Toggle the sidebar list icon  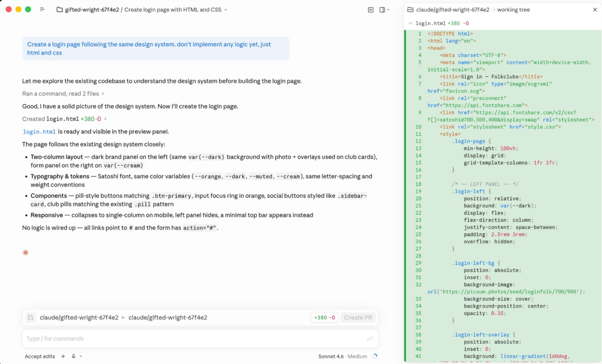[x=42, y=9]
